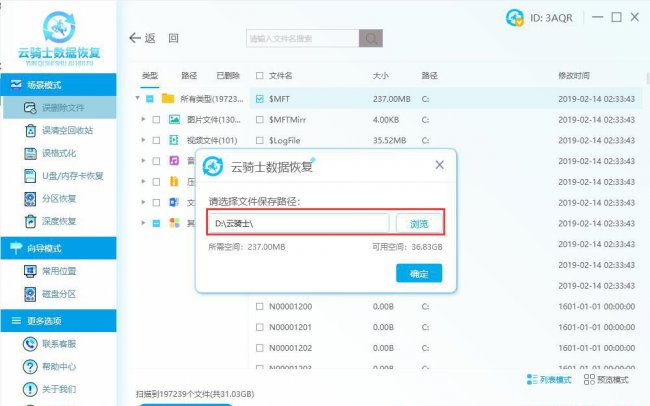
Task: Switch to the 已删除 tab
Action: [x=228, y=75]
